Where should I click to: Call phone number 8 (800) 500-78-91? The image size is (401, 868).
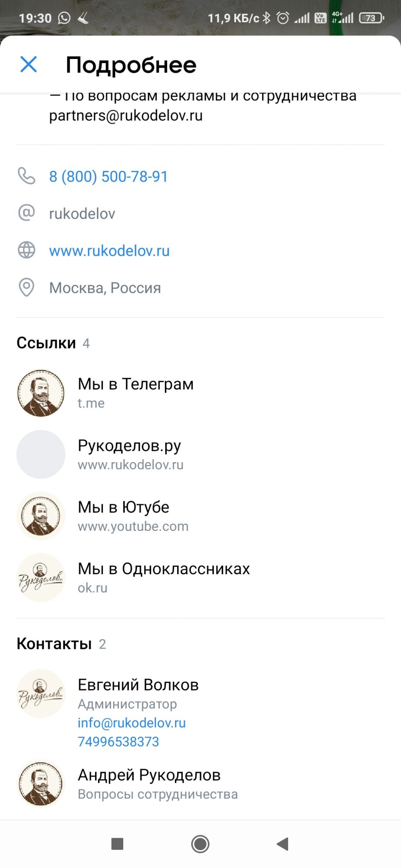[108, 177]
